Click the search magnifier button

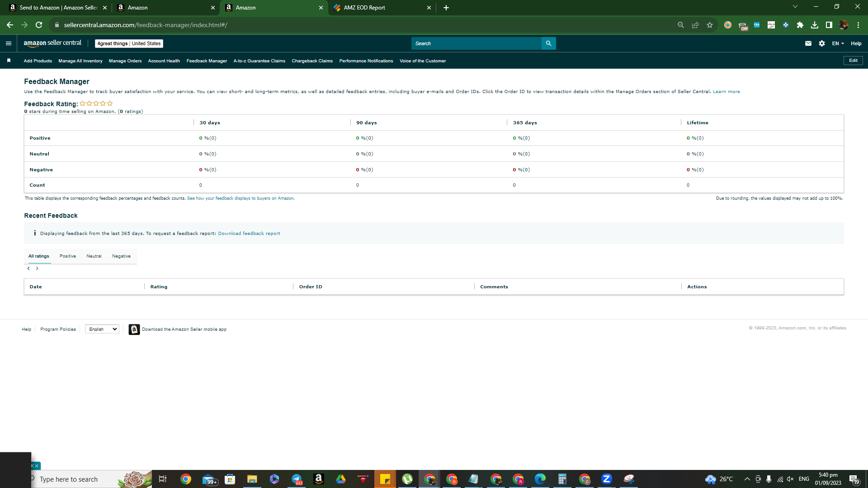[x=548, y=43]
